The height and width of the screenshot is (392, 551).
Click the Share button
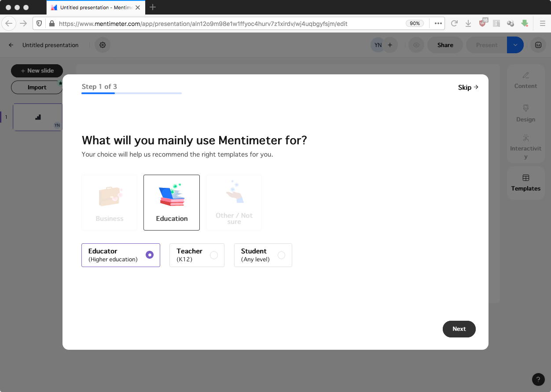click(445, 45)
